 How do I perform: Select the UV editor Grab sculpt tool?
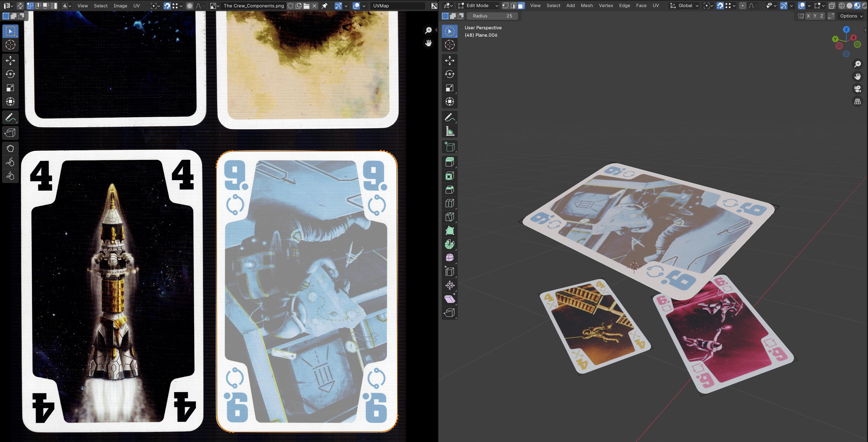point(10,148)
